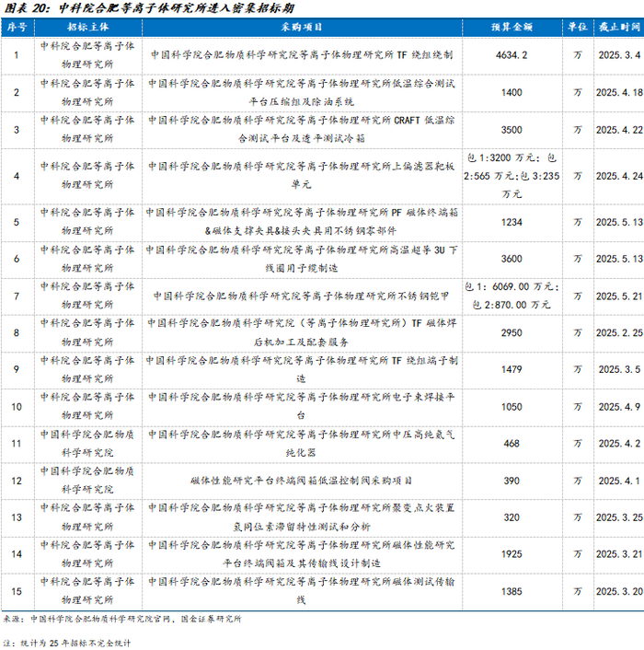Select the deadline 2025.4.9
This screenshot has height=650, width=644.
pyautogui.click(x=619, y=407)
